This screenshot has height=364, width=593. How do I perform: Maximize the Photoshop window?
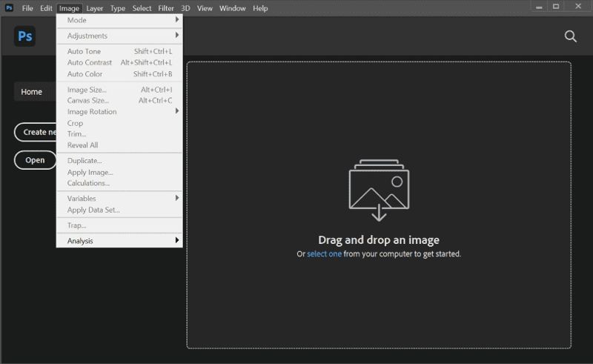click(556, 7)
